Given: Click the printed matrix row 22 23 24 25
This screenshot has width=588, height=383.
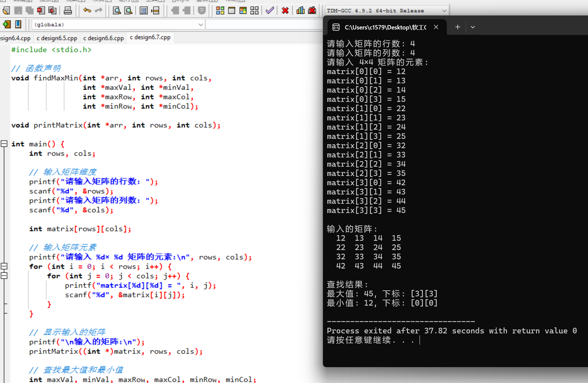Looking at the screenshot, I should pyautogui.click(x=369, y=247).
